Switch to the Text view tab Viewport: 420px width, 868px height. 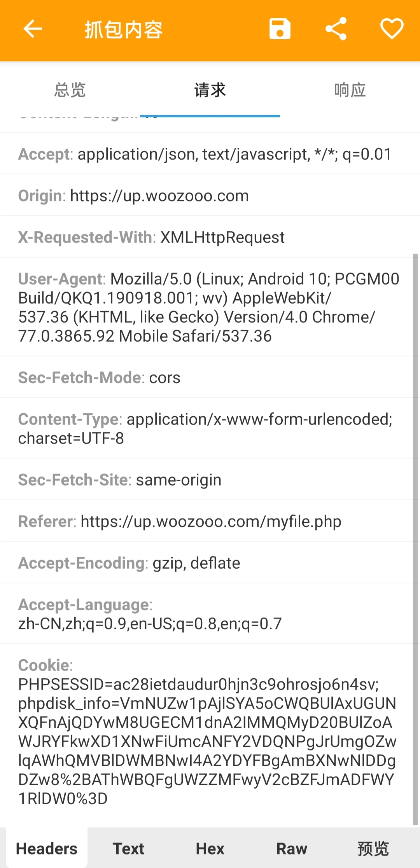coord(128,849)
